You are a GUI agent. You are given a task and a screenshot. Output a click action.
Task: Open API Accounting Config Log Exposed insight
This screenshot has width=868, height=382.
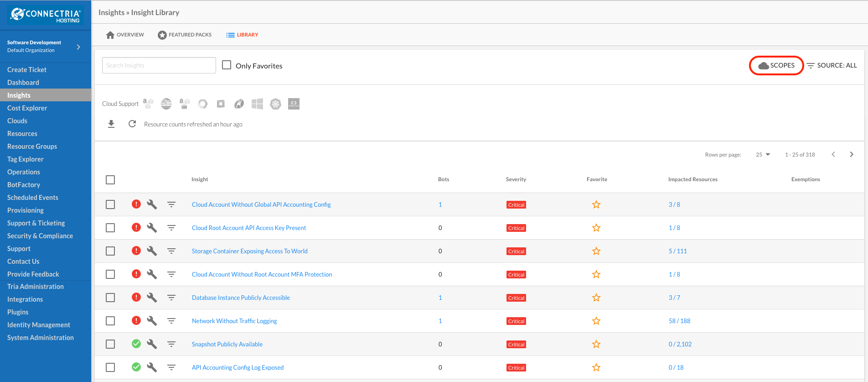click(x=238, y=367)
